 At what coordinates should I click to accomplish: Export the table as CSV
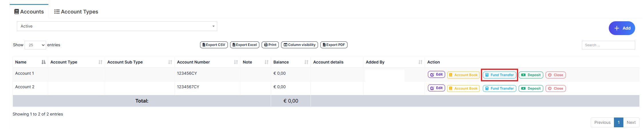pos(214,45)
